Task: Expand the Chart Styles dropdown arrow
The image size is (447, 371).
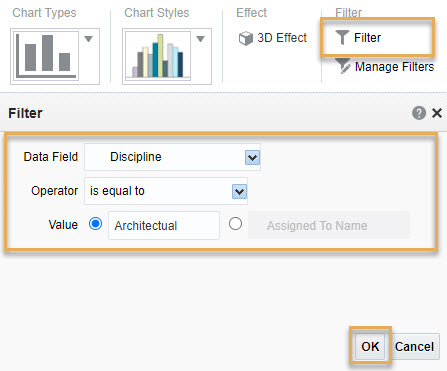Action: point(200,39)
